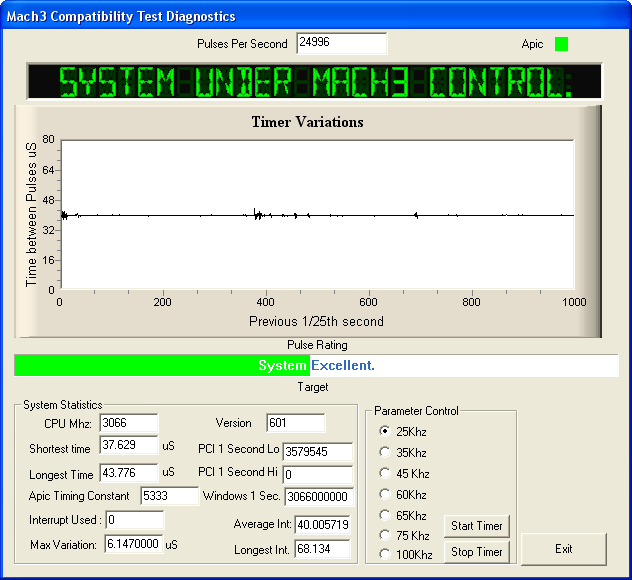The image size is (632, 580).
Task: Focus the Shortest time field
Action: (x=129, y=446)
